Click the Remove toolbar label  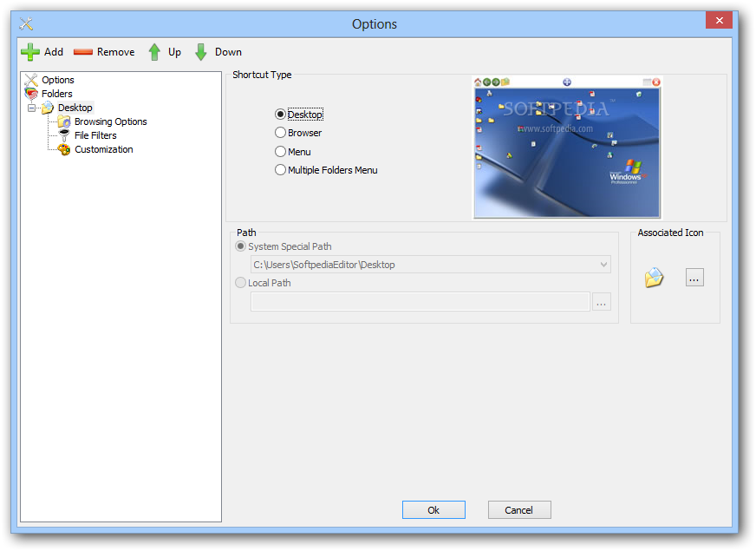(115, 52)
